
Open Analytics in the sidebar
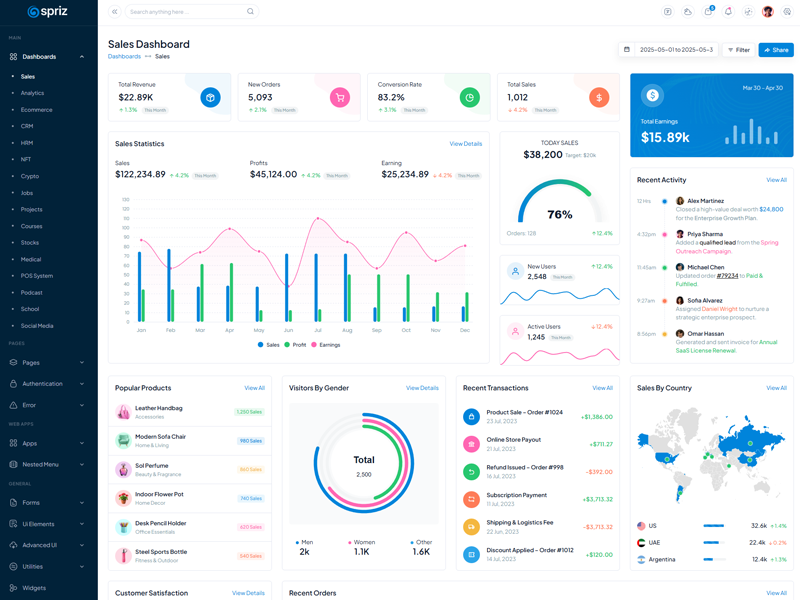(x=33, y=93)
